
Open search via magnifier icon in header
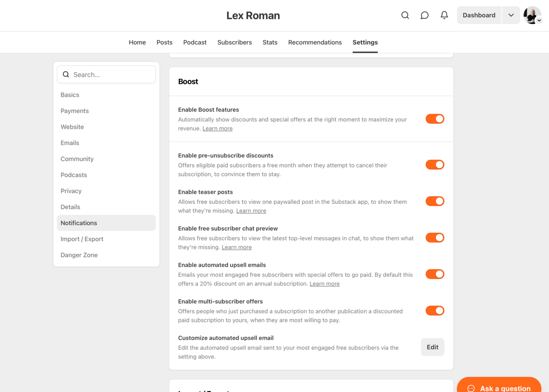point(405,15)
